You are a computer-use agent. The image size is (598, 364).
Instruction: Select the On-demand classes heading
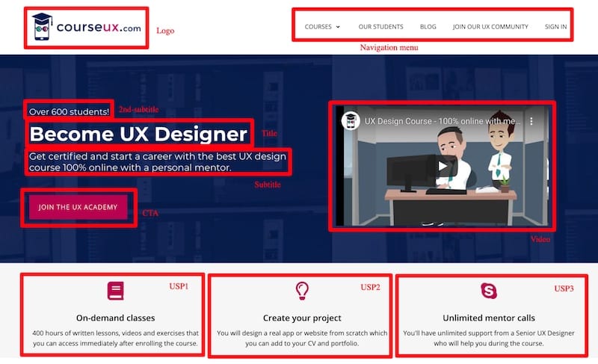[x=116, y=318]
